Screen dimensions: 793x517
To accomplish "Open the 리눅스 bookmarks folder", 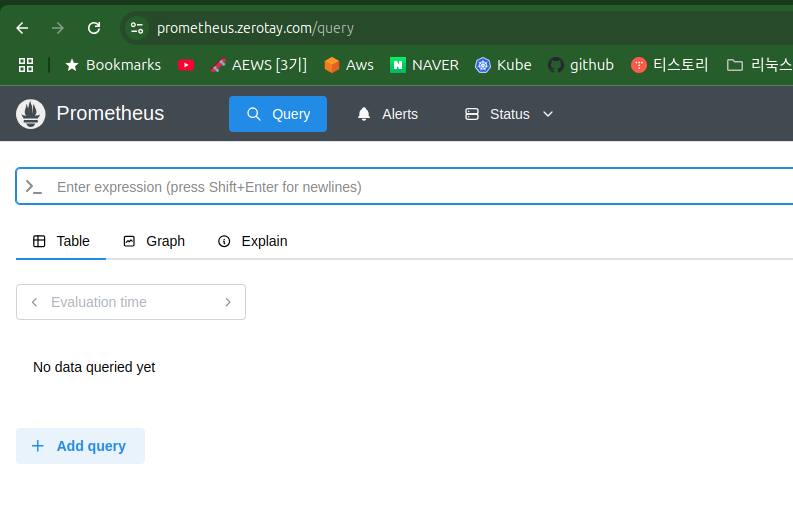I will pyautogui.click(x=759, y=65).
